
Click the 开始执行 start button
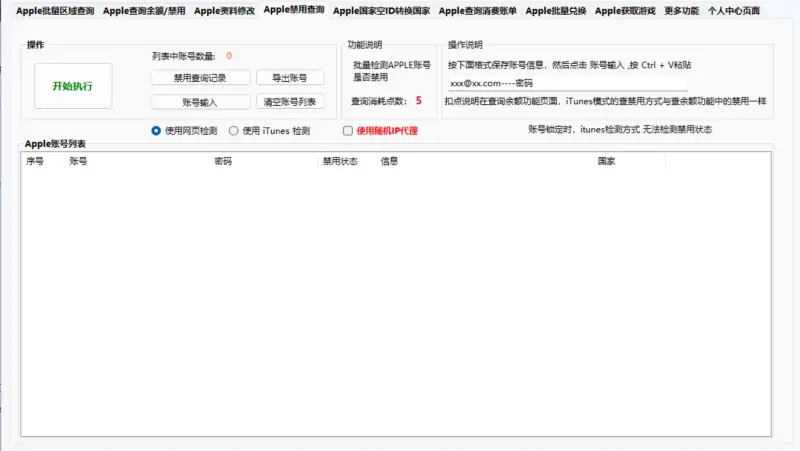click(73, 86)
